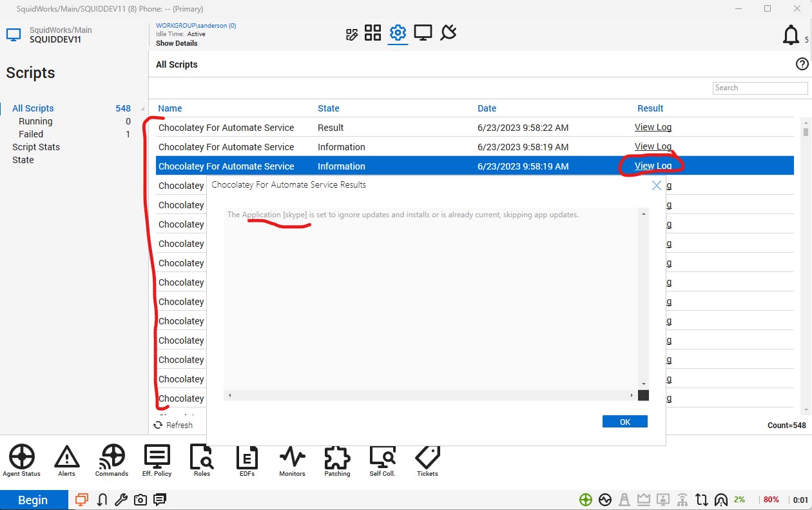Open the Tickets panel
This screenshot has width=812, height=510.
tap(427, 459)
